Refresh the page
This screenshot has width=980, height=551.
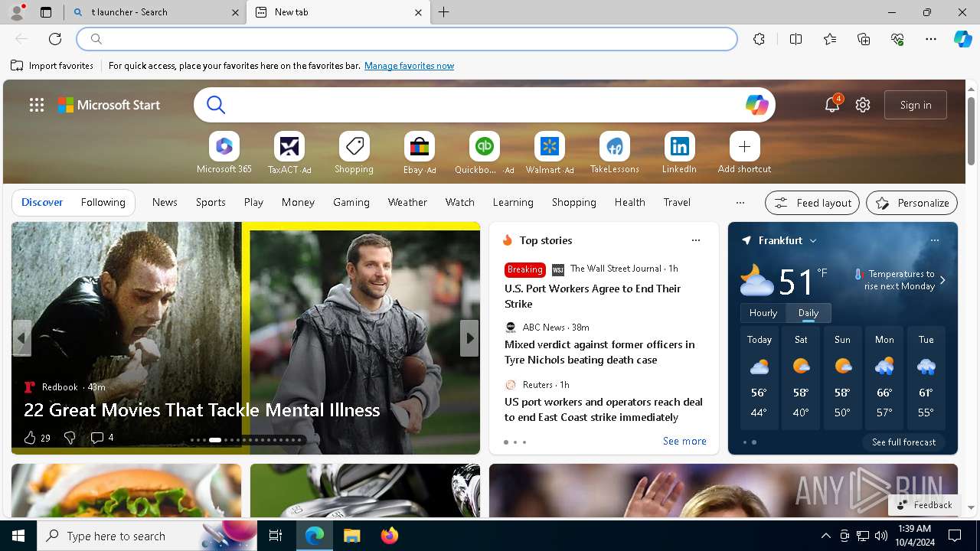point(55,39)
